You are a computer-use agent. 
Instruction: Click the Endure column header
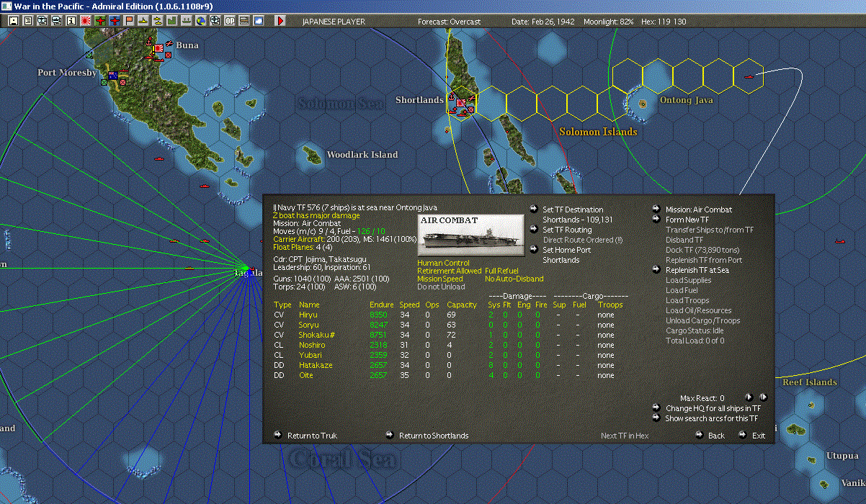pos(381,305)
